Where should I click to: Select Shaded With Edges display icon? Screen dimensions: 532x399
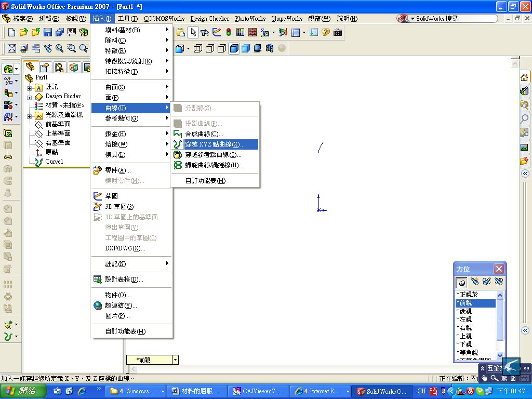(x=234, y=48)
